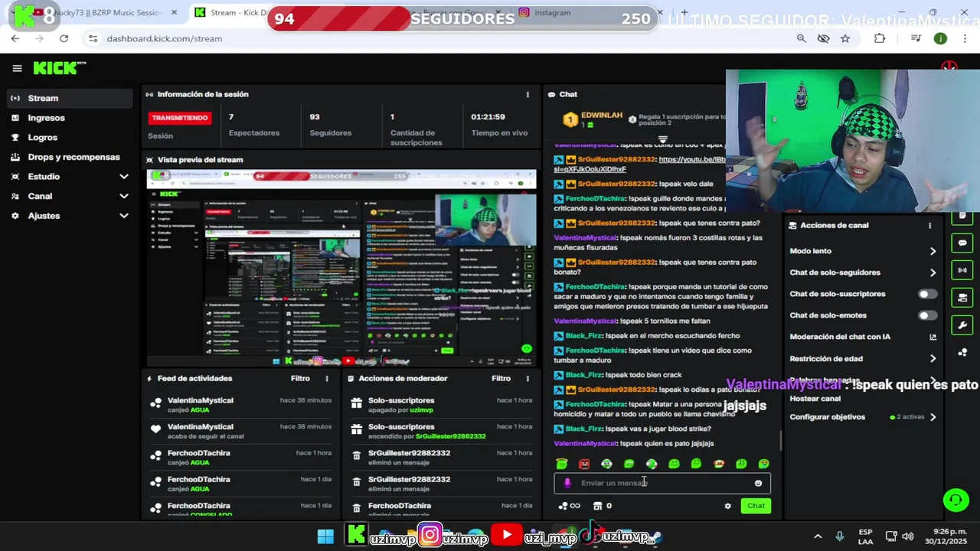Image resolution: width=980 pixels, height=551 pixels.
Task: Open three-dot menu of Feed de actividades
Action: [x=327, y=378]
